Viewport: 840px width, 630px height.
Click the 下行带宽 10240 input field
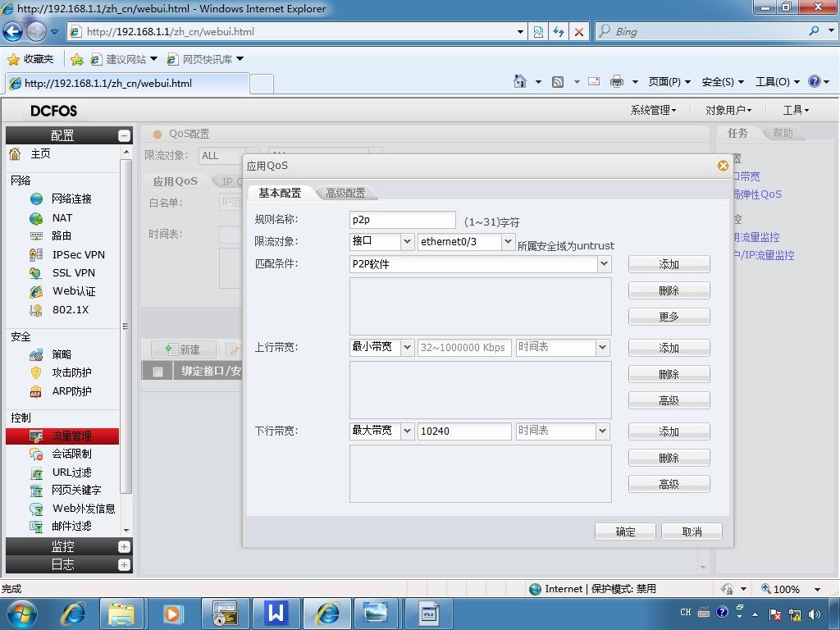click(464, 431)
